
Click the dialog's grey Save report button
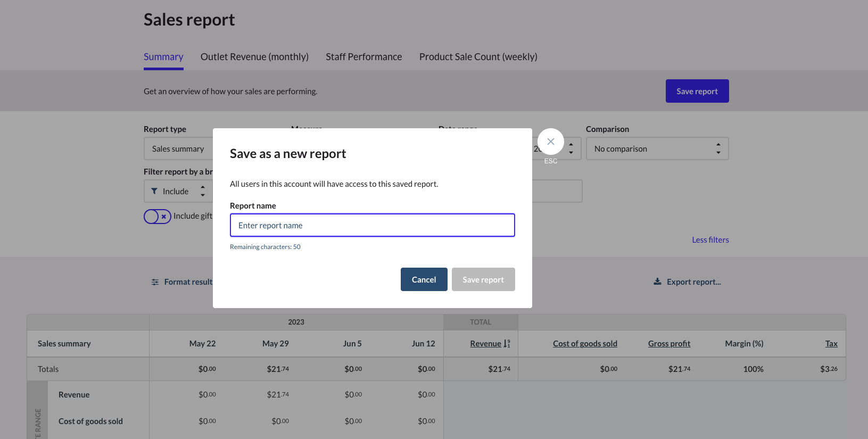(x=483, y=279)
